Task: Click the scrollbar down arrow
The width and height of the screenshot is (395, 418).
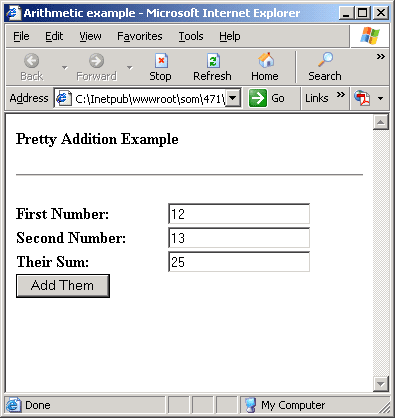Action: [x=381, y=384]
